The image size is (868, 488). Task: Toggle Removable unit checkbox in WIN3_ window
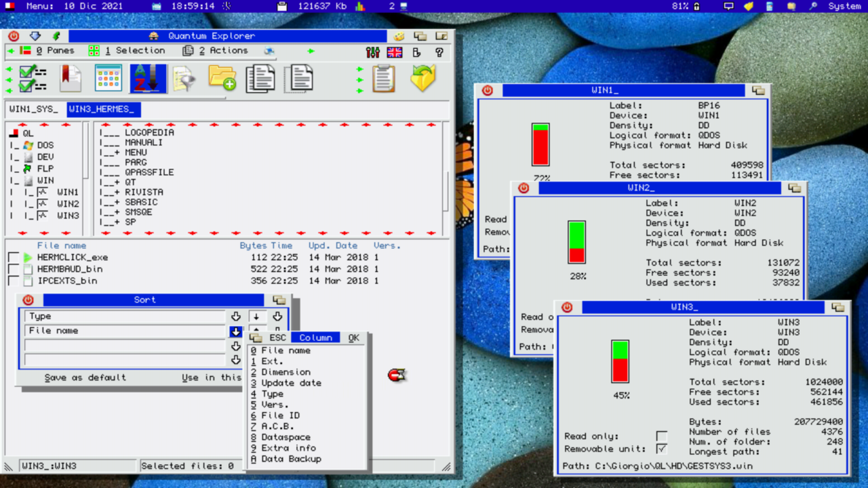point(661,449)
